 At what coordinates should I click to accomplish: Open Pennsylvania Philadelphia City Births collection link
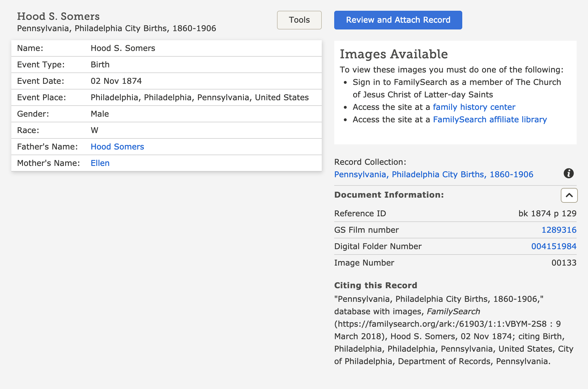pyautogui.click(x=433, y=174)
